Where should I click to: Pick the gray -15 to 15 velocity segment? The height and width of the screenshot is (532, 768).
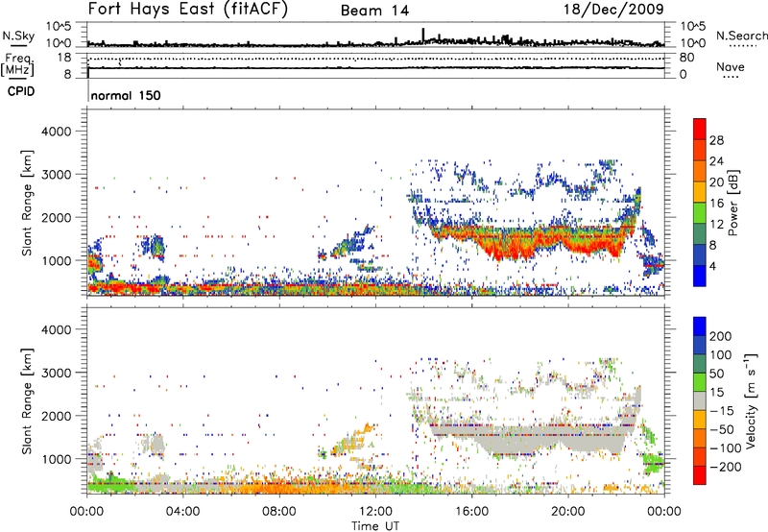point(700,400)
